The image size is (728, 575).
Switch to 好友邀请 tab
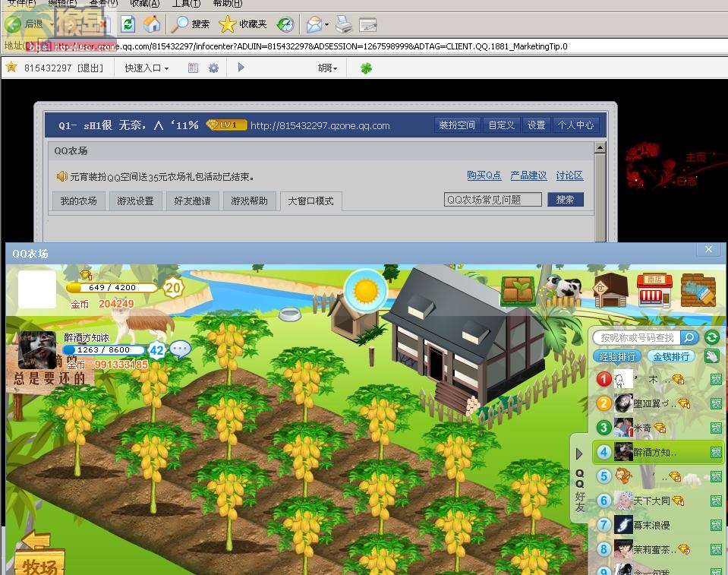click(x=193, y=201)
